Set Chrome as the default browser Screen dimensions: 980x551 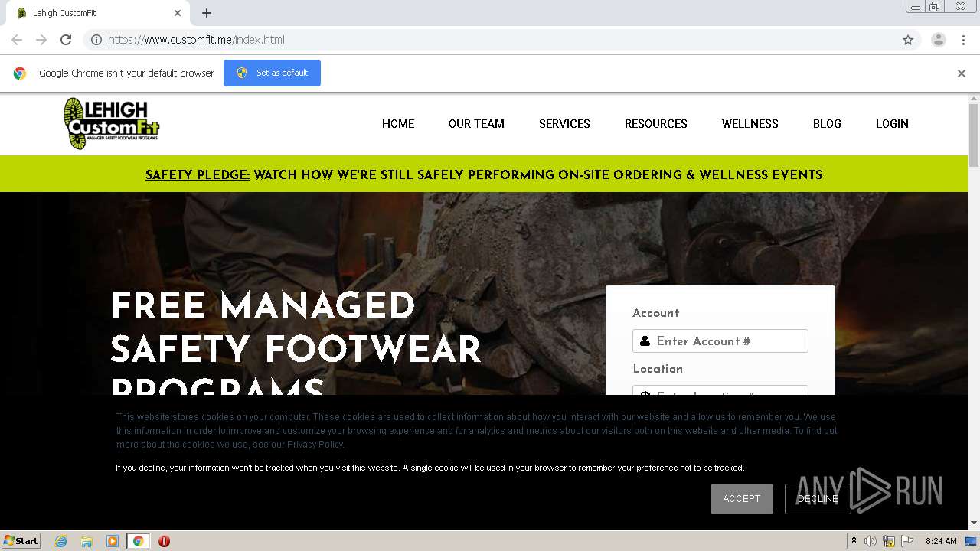tap(272, 73)
